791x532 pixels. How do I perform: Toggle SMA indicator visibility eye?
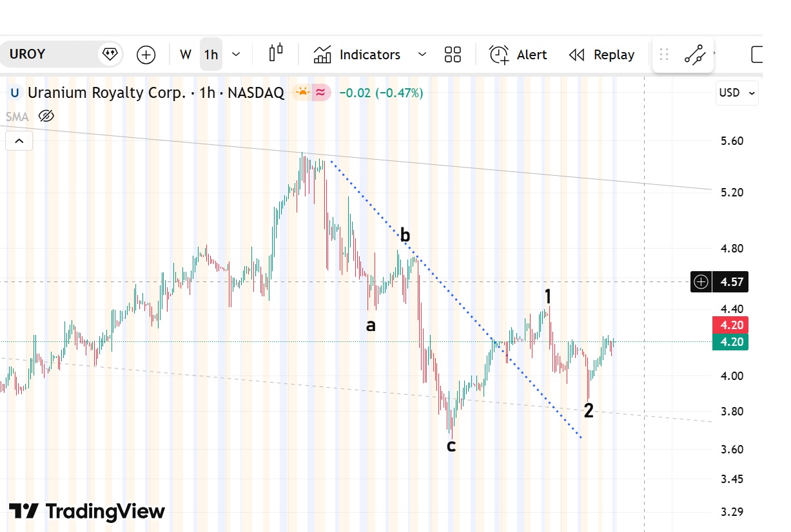(46, 116)
